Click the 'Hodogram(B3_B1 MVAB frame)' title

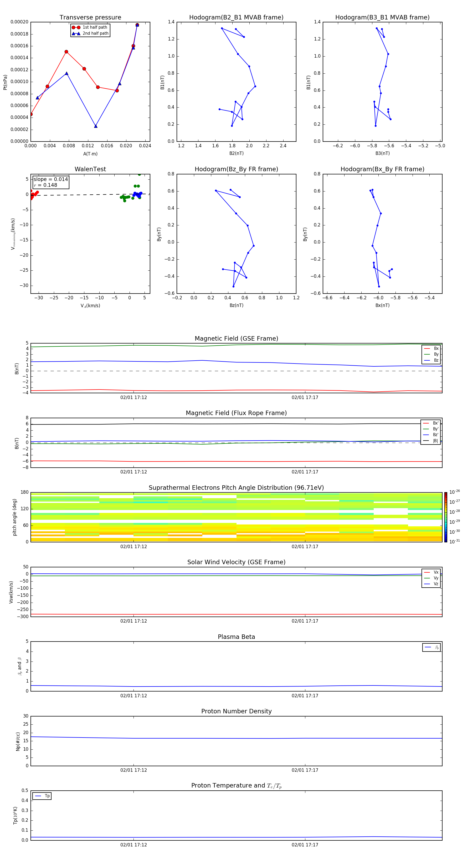(382, 18)
